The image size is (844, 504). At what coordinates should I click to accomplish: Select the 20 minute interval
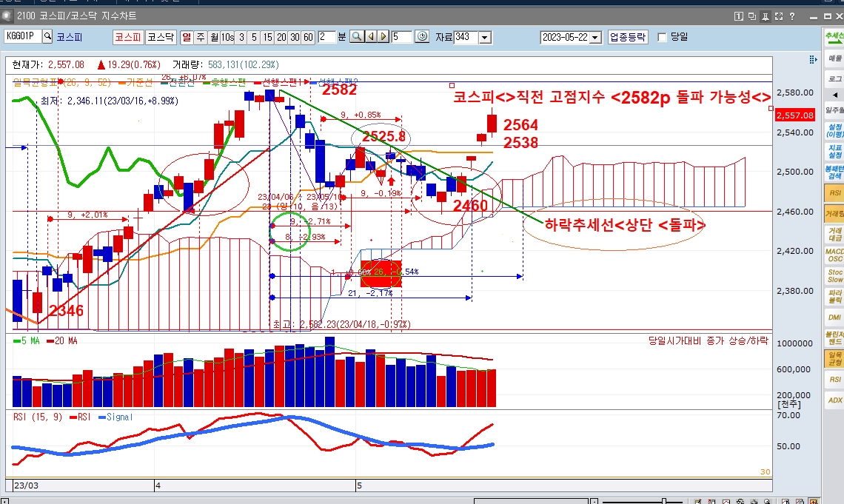(x=281, y=37)
